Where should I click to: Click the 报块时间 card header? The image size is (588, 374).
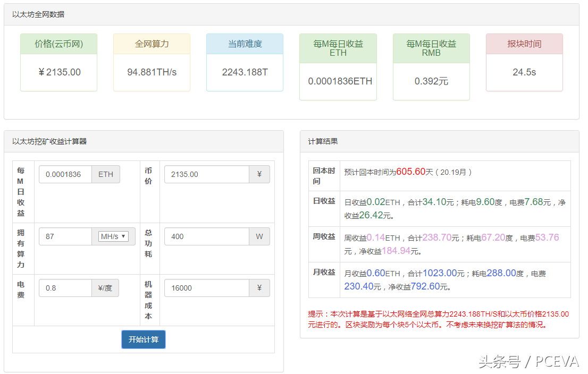click(x=524, y=44)
